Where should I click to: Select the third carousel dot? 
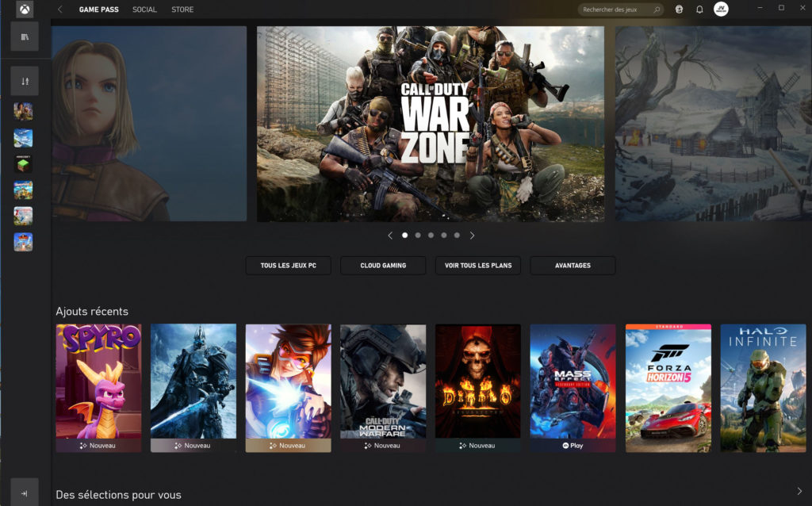click(x=431, y=235)
